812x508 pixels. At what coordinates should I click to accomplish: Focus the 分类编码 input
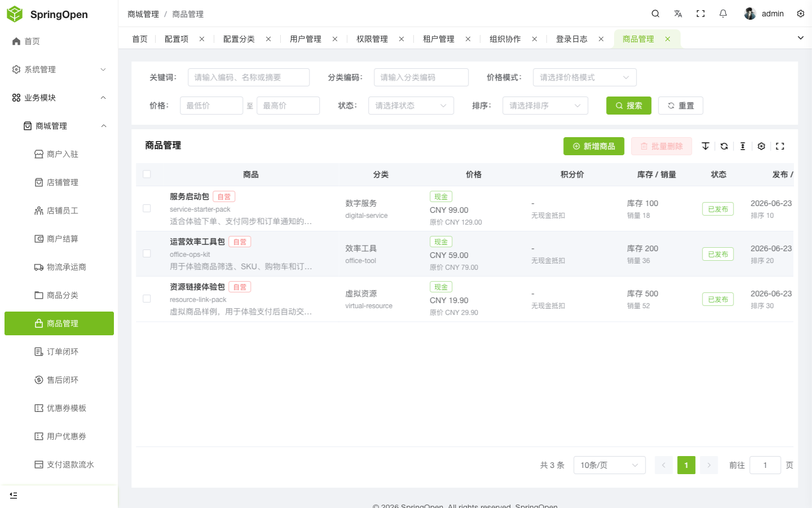point(421,77)
